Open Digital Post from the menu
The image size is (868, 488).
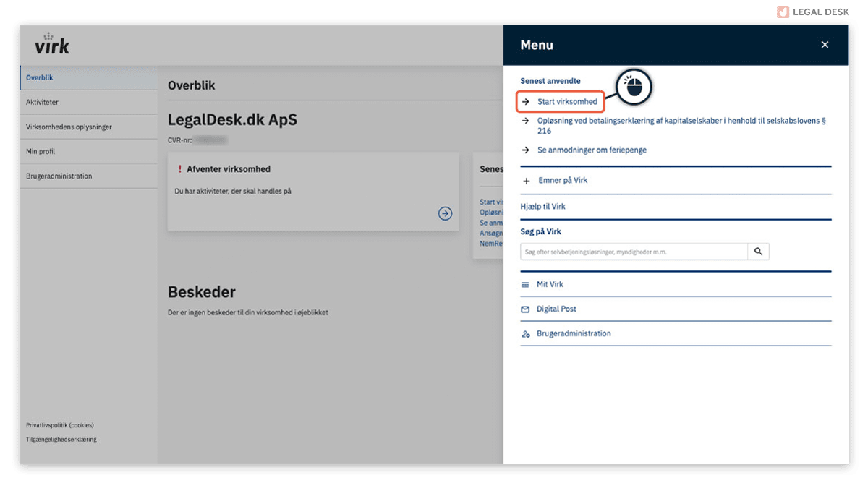[556, 309]
